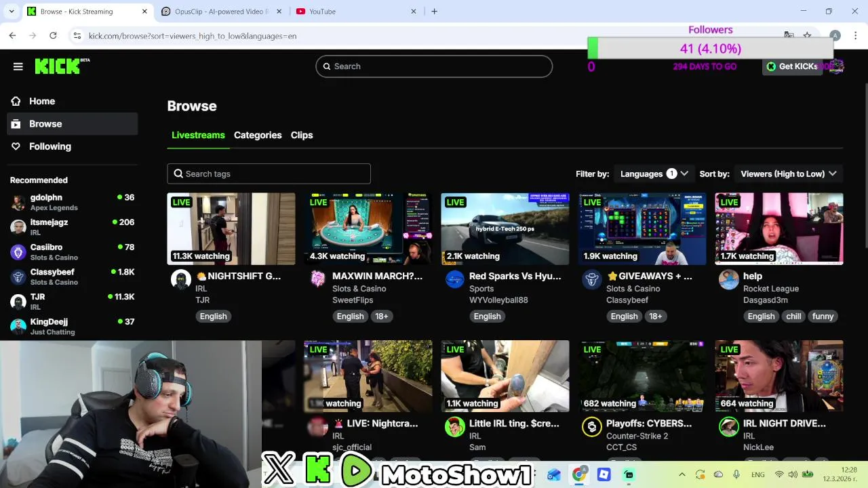Screen dimensions: 868x488
Task: Open Browse in sidebar
Action: click(73, 124)
